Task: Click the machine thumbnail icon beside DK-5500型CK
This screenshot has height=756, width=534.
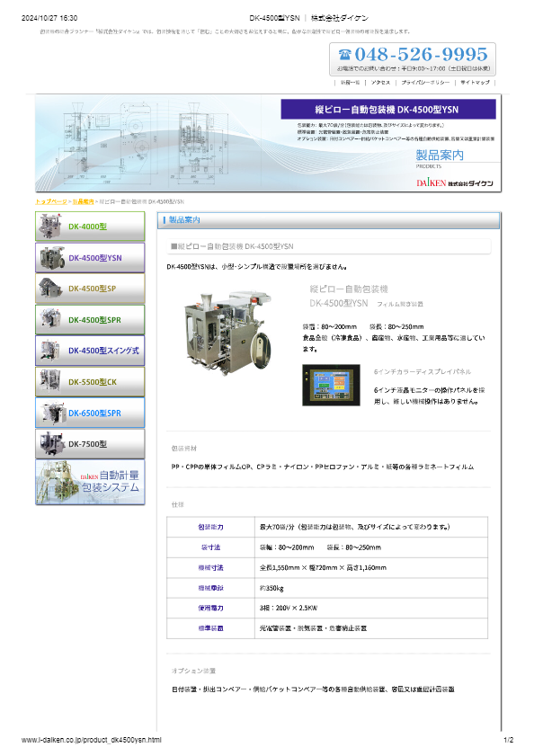Action: coord(50,381)
